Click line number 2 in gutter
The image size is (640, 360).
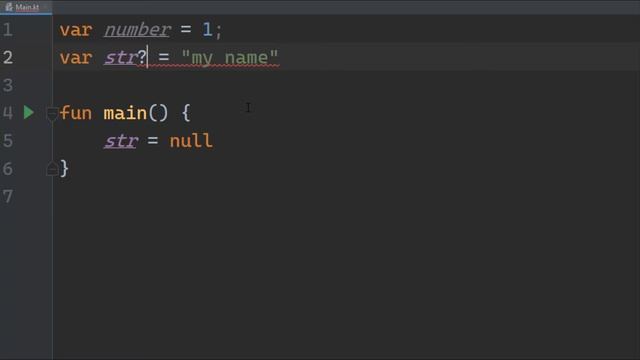coord(8,58)
